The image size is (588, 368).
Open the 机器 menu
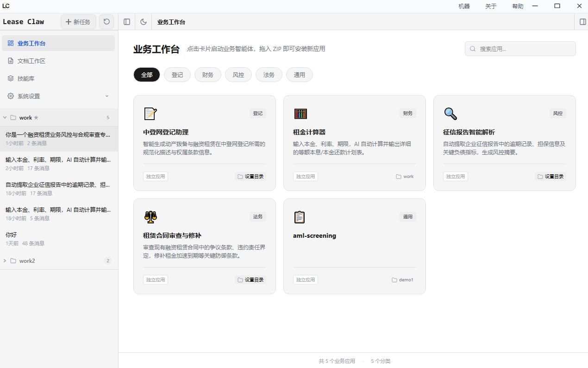tap(464, 6)
